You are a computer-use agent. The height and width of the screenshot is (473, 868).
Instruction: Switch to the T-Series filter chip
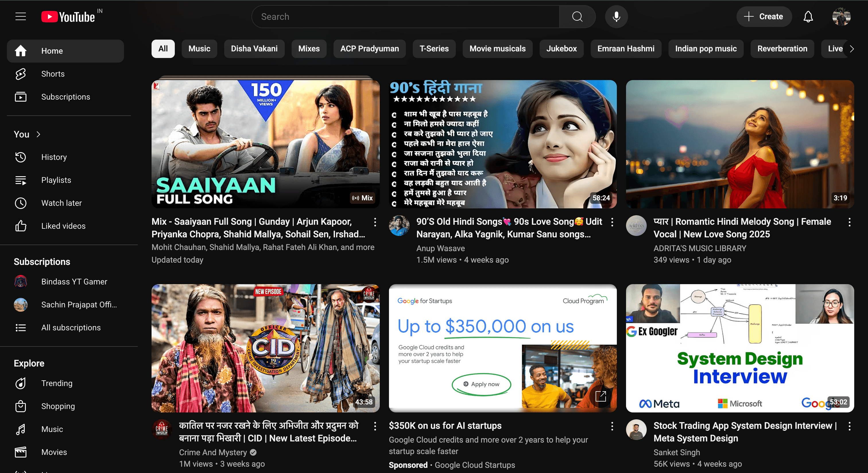pyautogui.click(x=434, y=49)
